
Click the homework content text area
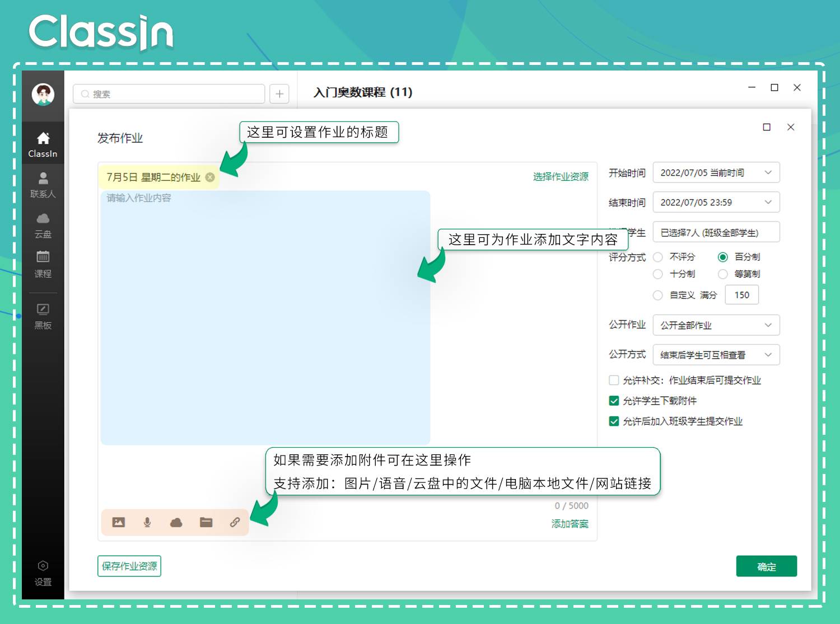point(265,318)
